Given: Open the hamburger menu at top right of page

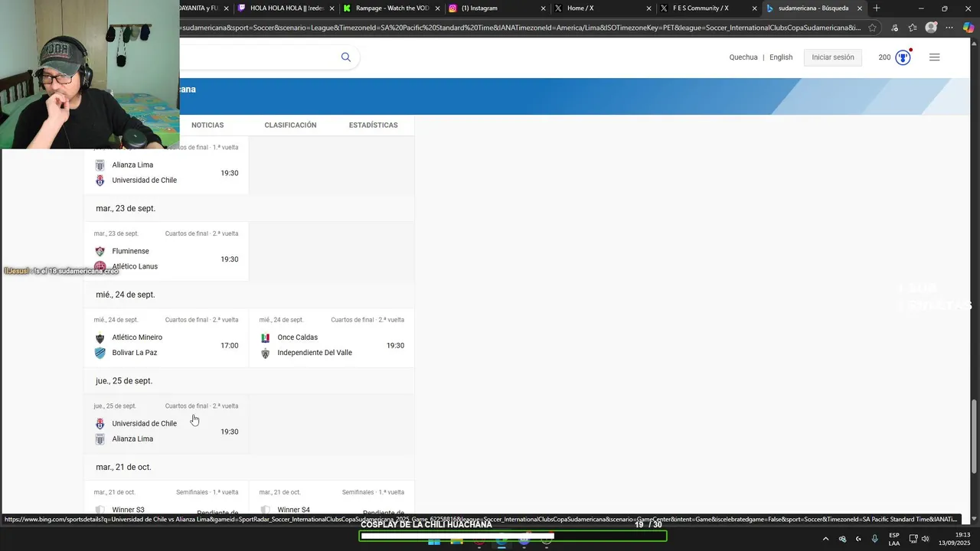Looking at the screenshot, I should 934,57.
